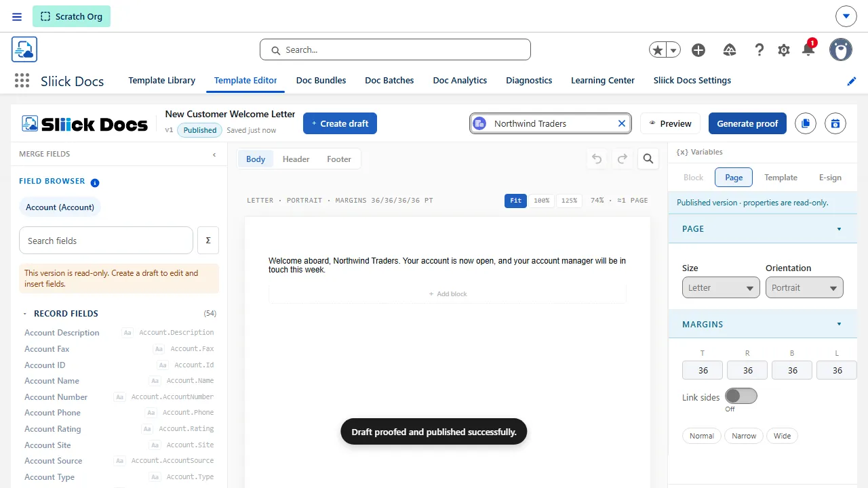The image size is (868, 488).
Task: Select the Account Fax field
Action: [x=119, y=349]
